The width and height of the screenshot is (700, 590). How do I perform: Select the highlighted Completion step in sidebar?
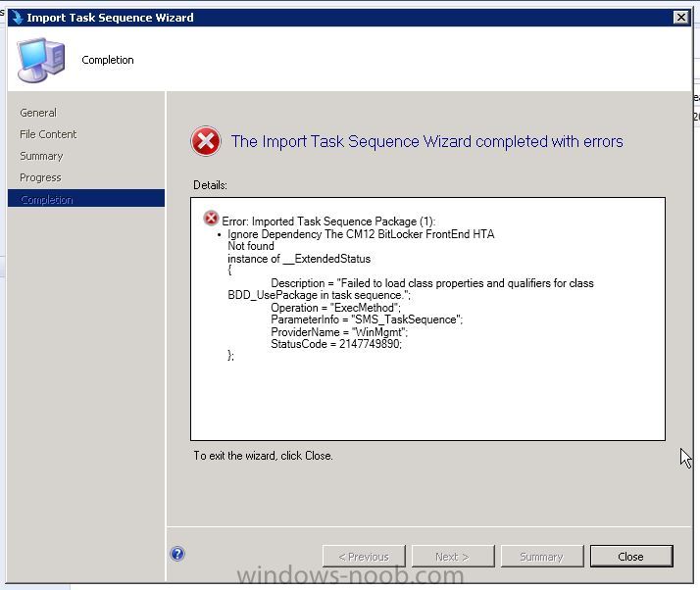point(86,199)
